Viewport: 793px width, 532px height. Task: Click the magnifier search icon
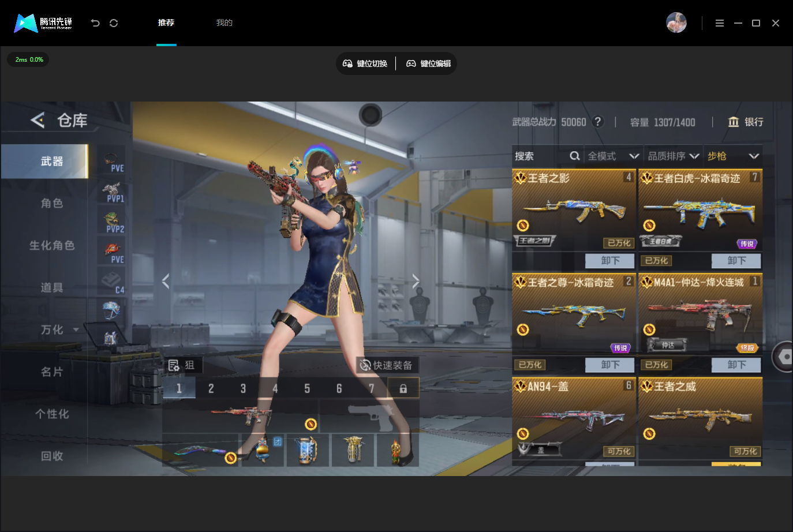574,156
